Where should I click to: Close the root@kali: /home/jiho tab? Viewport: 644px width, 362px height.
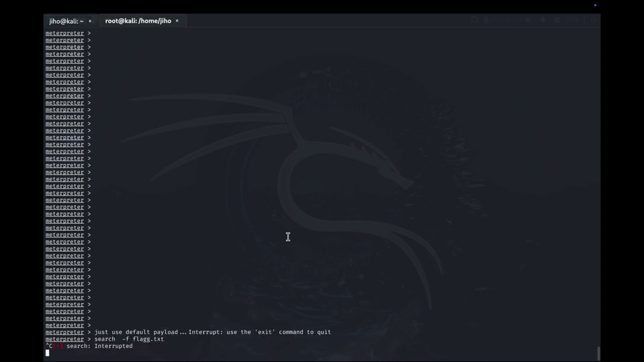(x=177, y=21)
